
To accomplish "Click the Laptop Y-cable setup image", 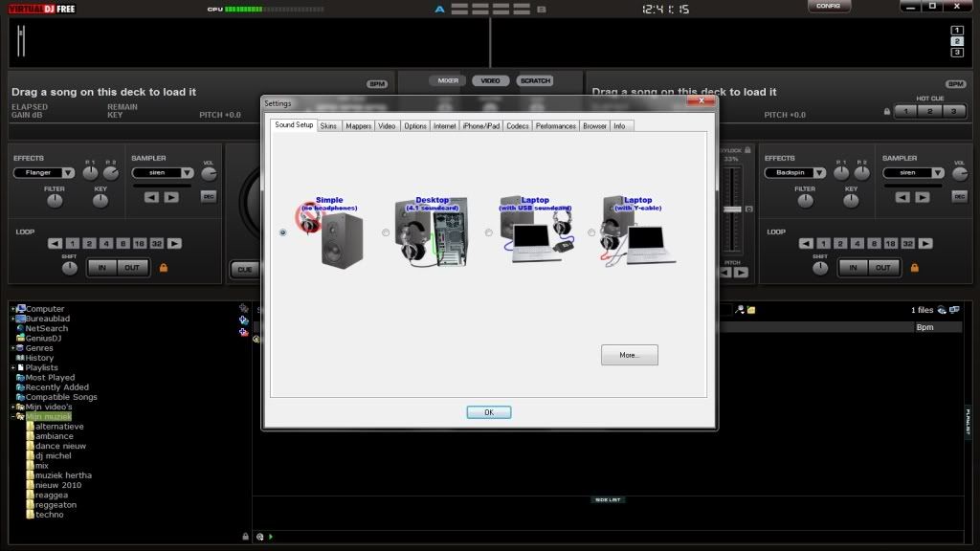I will coord(638,231).
